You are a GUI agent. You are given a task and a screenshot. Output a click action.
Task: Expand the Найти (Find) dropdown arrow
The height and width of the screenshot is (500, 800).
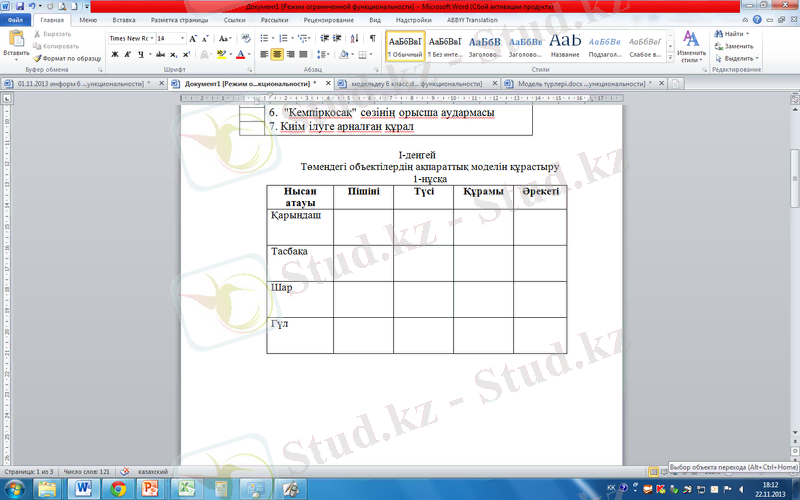747,34
